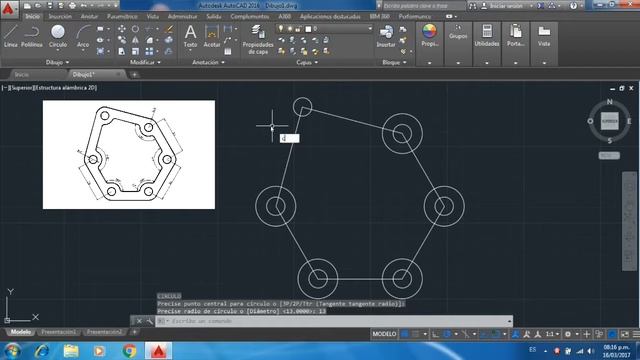This screenshot has width=640, height=360.
Task: Pick the Scale icon in Modificar
Action: pos(135,51)
